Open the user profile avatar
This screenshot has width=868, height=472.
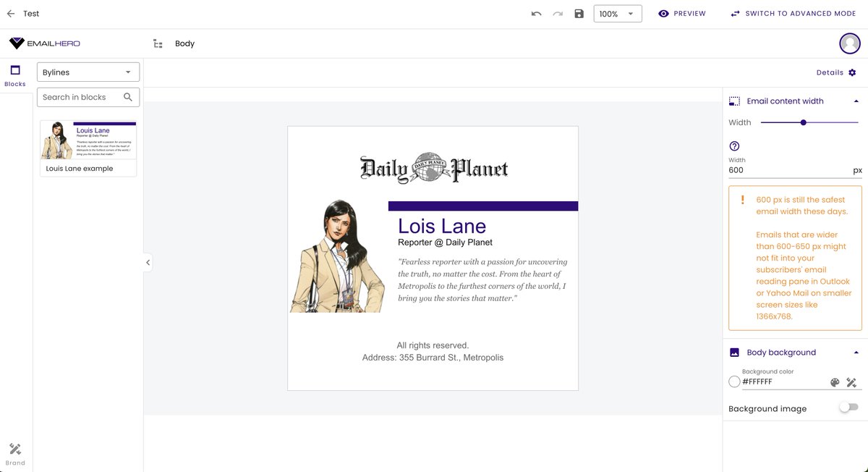pos(850,43)
